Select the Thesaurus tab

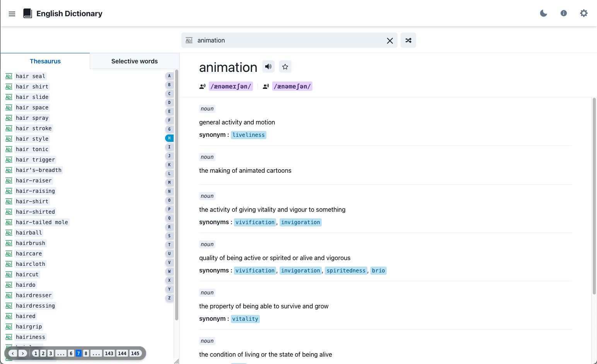(45, 61)
